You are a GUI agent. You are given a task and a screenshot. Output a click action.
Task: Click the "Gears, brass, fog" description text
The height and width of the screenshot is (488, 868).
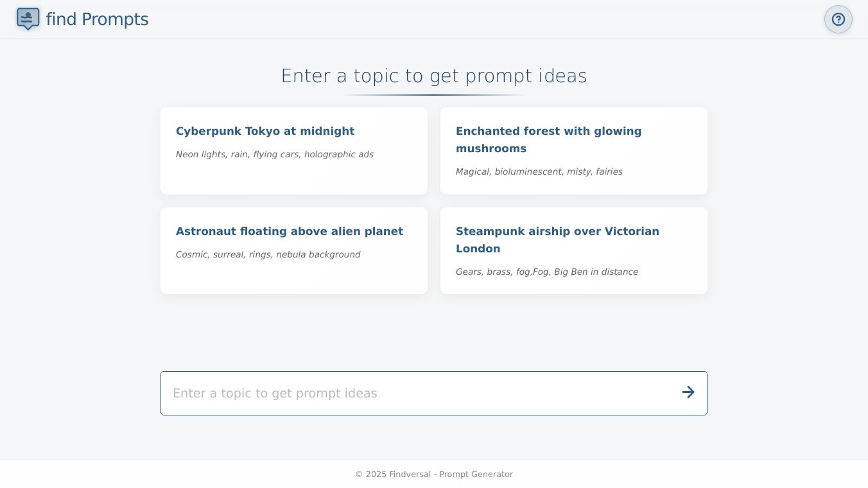pyautogui.click(x=546, y=272)
